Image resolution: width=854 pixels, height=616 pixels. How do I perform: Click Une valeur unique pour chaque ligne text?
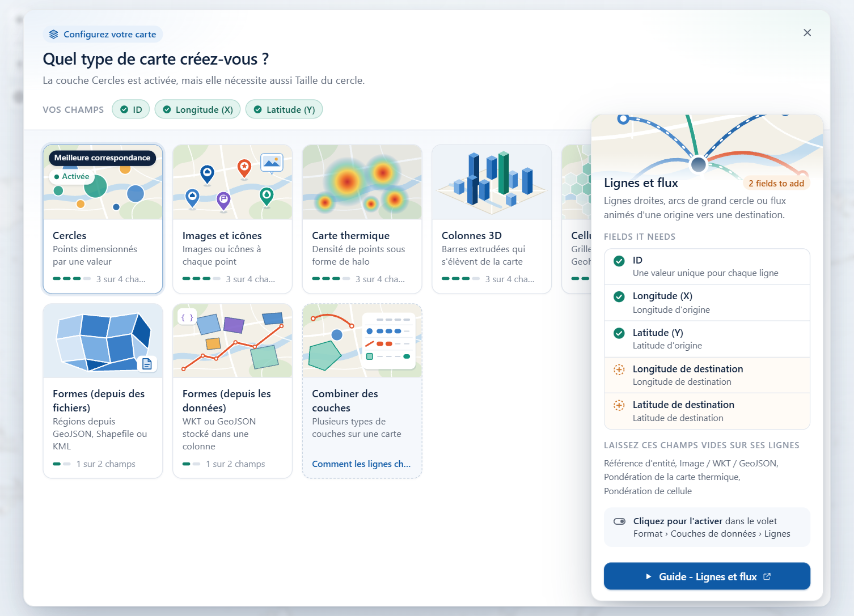point(705,273)
